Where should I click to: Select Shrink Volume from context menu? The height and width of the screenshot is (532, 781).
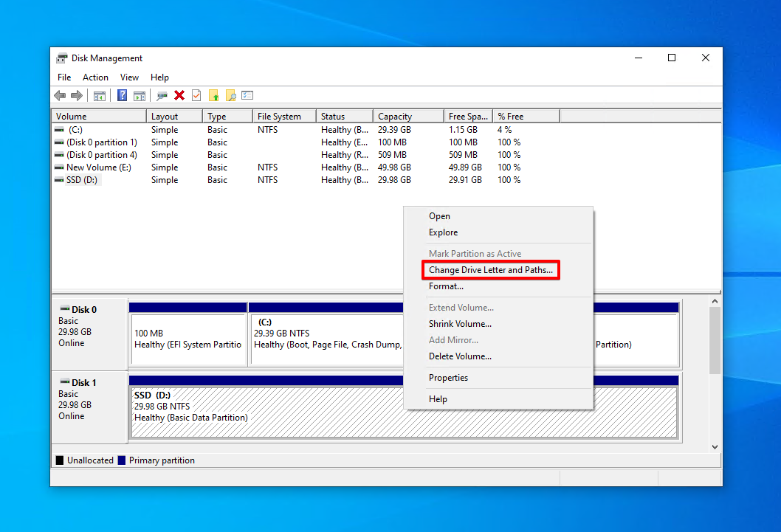pyautogui.click(x=460, y=324)
